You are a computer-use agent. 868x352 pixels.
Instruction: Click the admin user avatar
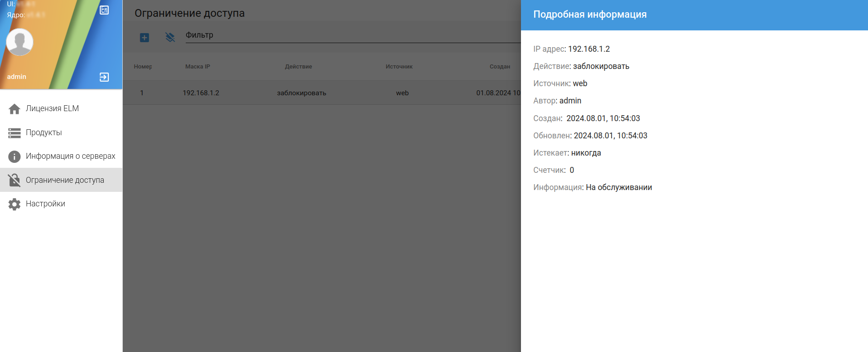19,42
